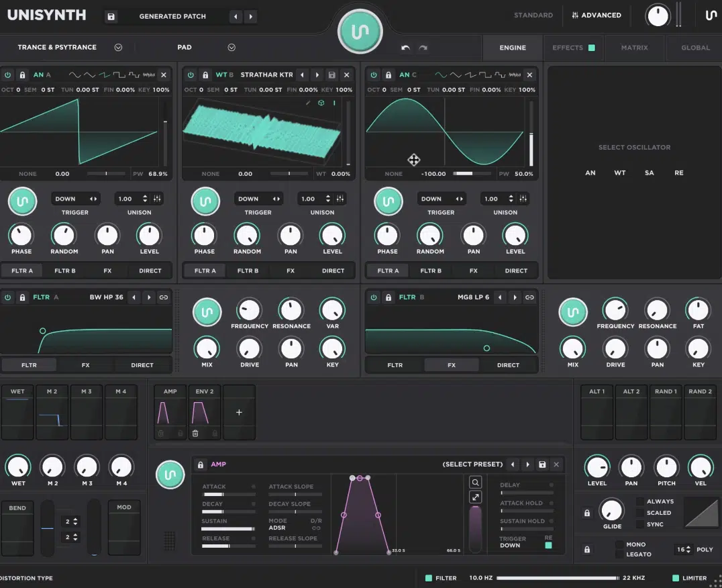Open the PAD preset category dropdown

[x=231, y=48]
